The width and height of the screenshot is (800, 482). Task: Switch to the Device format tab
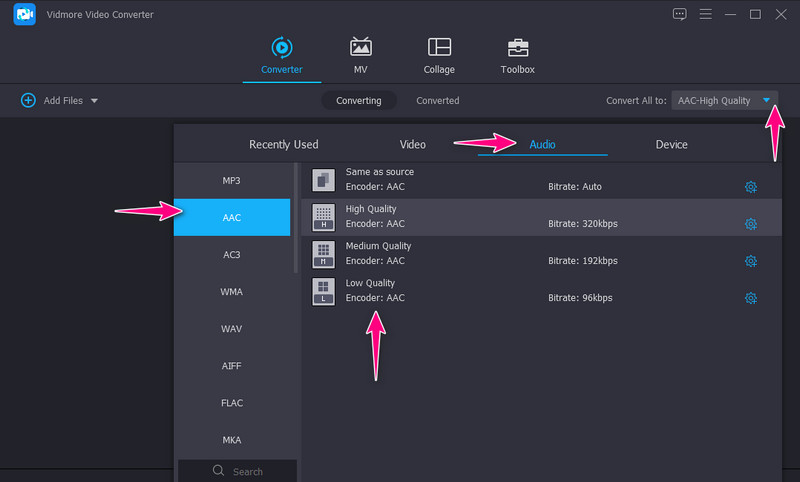point(671,145)
